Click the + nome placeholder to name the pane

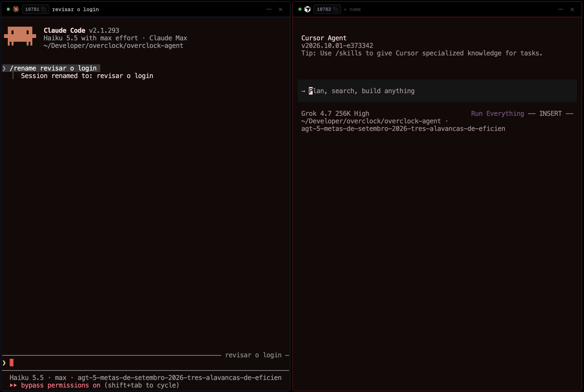[352, 9]
